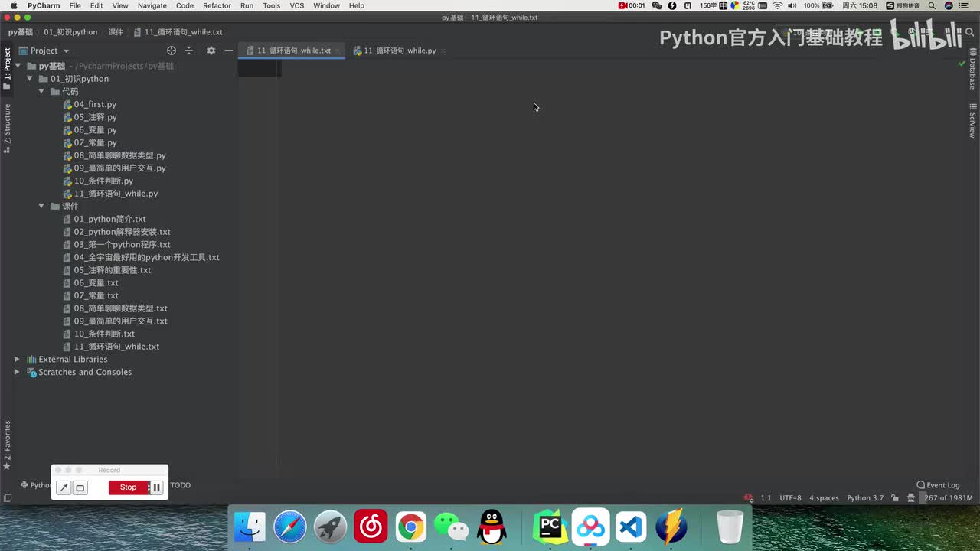Select 06_变量.txt file
The height and width of the screenshot is (551, 980).
pos(90,282)
